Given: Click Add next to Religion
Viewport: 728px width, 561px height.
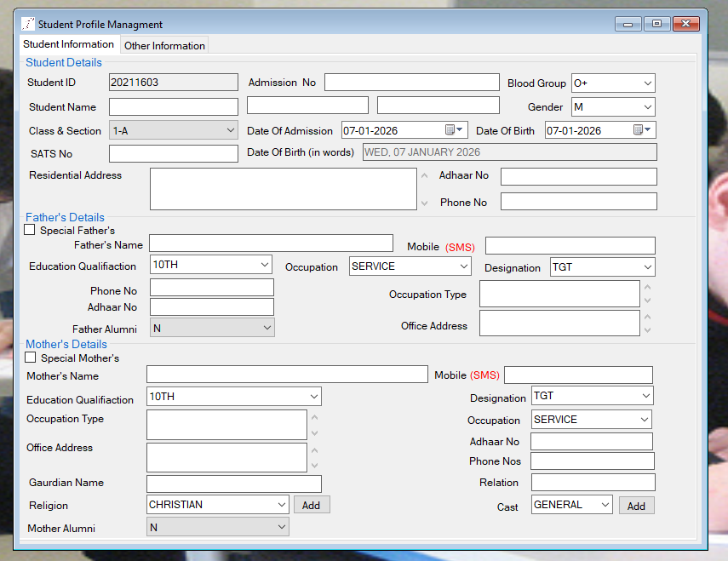Looking at the screenshot, I should point(312,504).
